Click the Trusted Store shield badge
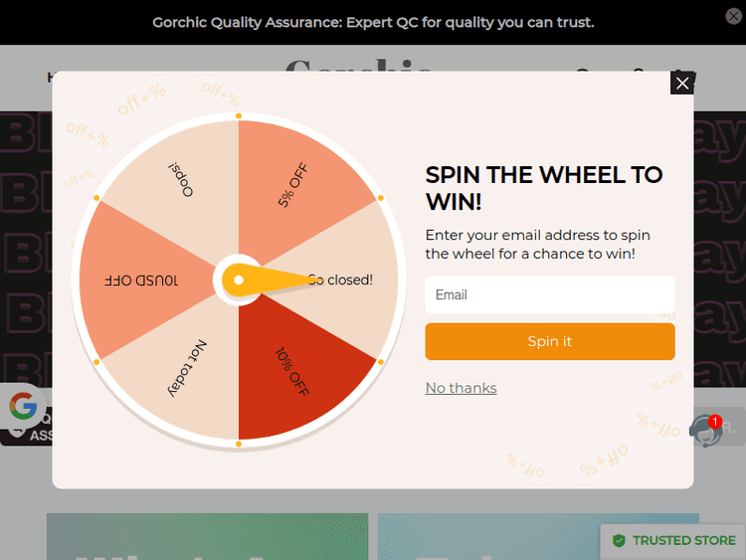 pyautogui.click(x=619, y=540)
